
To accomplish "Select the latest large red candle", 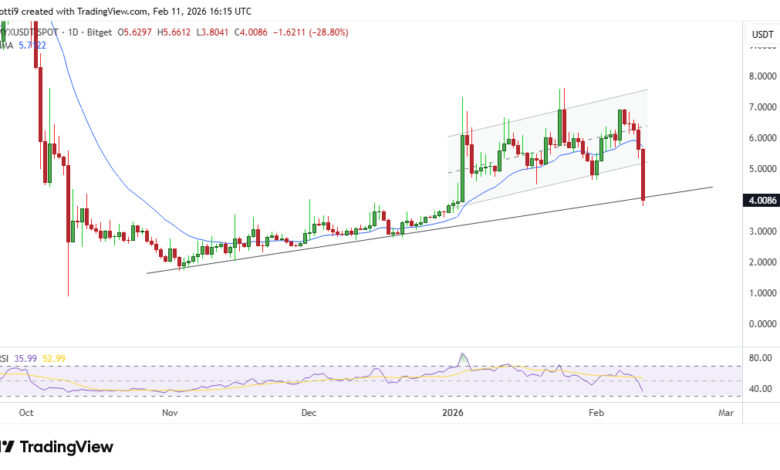I will (643, 174).
